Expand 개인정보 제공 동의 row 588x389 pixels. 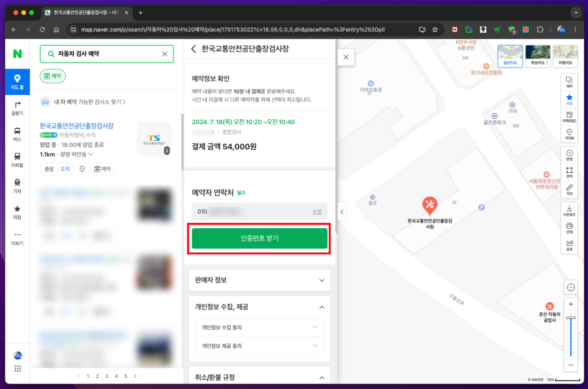259,346
